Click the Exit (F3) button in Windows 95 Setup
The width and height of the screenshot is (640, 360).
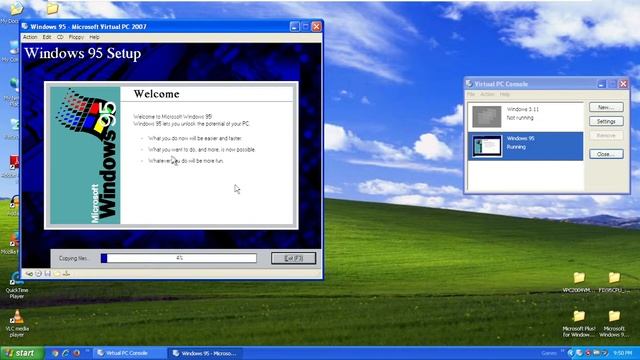pyautogui.click(x=293, y=258)
